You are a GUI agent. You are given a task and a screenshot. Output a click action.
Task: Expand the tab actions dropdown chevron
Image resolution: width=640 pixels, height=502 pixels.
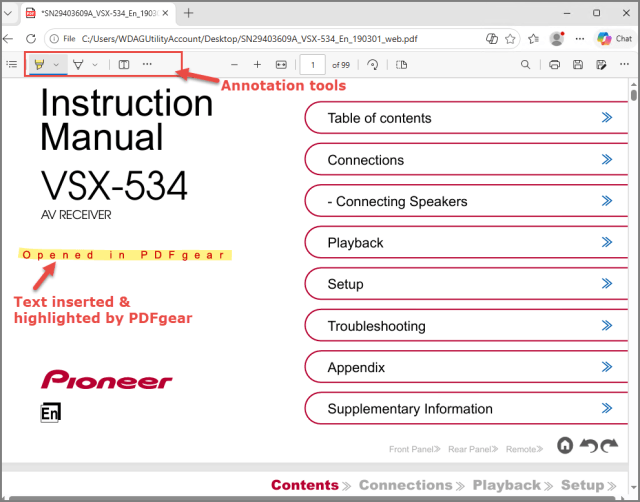(x=8, y=13)
